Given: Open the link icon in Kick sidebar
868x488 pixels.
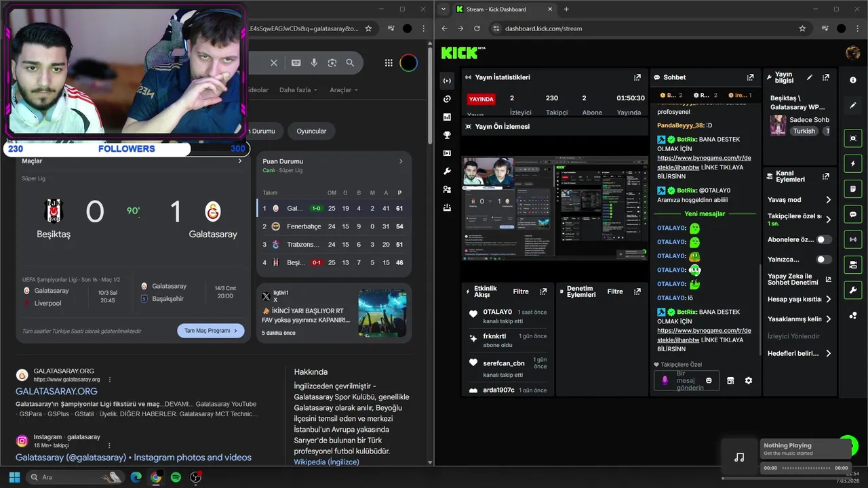Looking at the screenshot, I should pyautogui.click(x=447, y=99).
